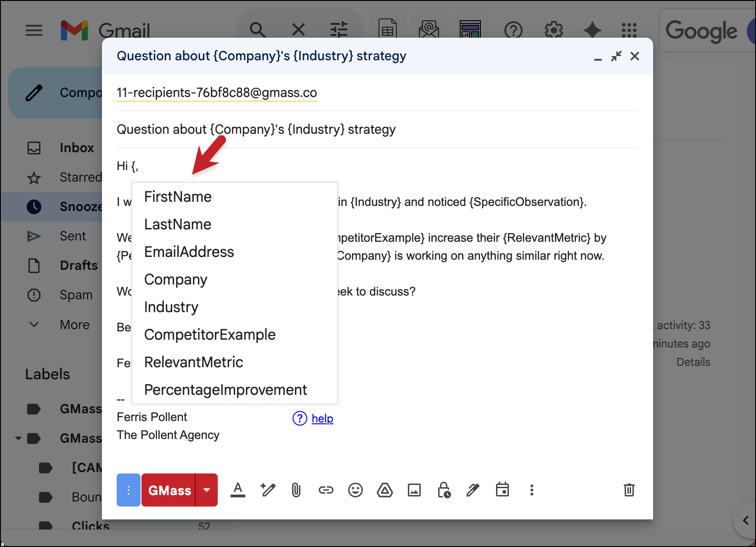Screen dimensions: 756x547
Task: Choose Company merge field
Action: (x=235, y=279)
